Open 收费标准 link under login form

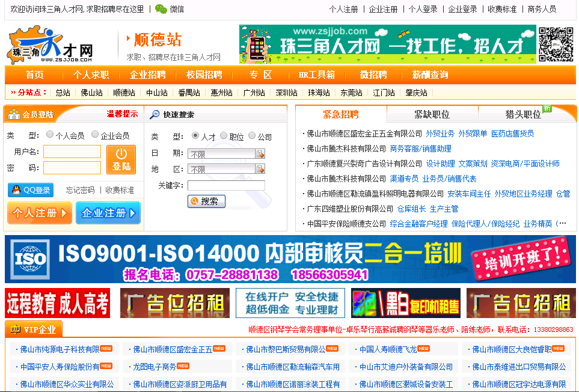coord(120,190)
